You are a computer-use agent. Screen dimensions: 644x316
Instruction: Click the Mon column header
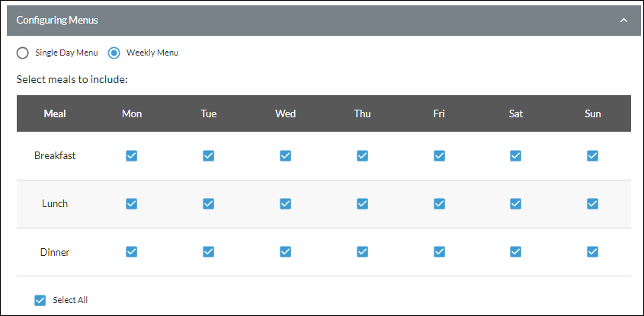[x=132, y=113]
